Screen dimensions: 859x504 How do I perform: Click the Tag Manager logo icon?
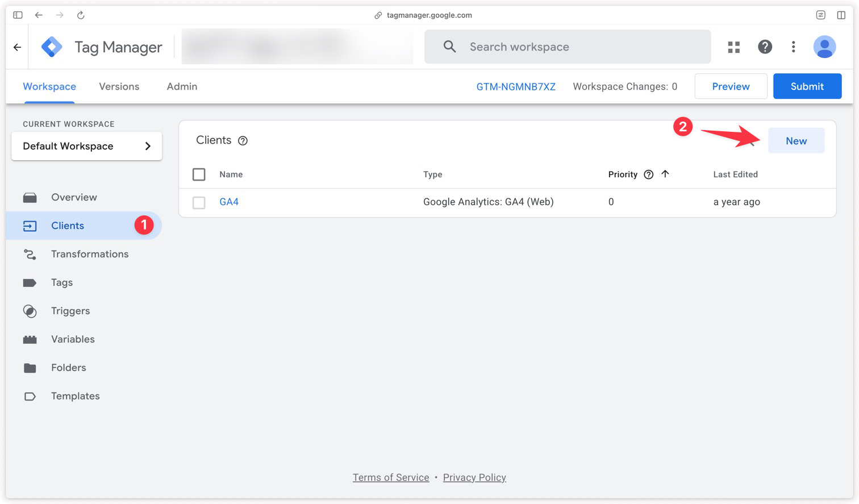[x=52, y=47]
